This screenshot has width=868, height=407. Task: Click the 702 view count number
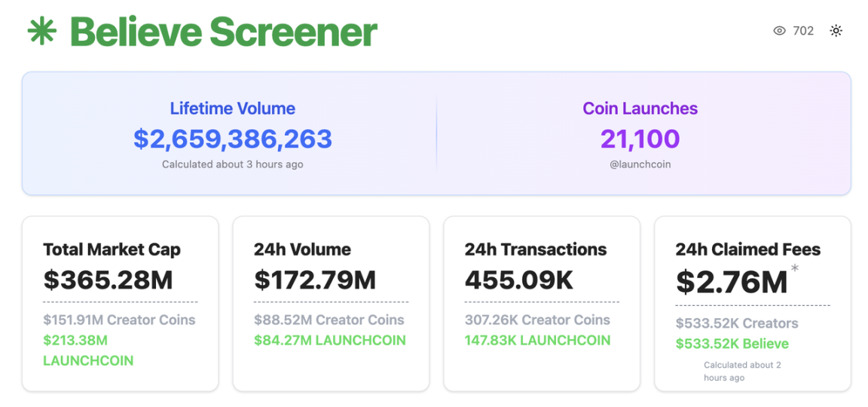(803, 31)
